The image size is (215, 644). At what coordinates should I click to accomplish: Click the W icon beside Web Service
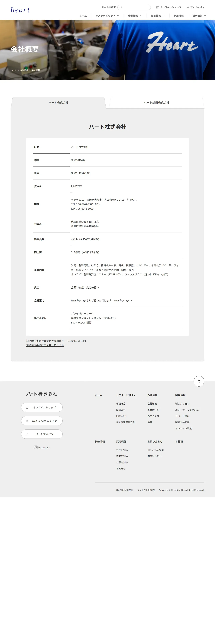tap(188, 7)
